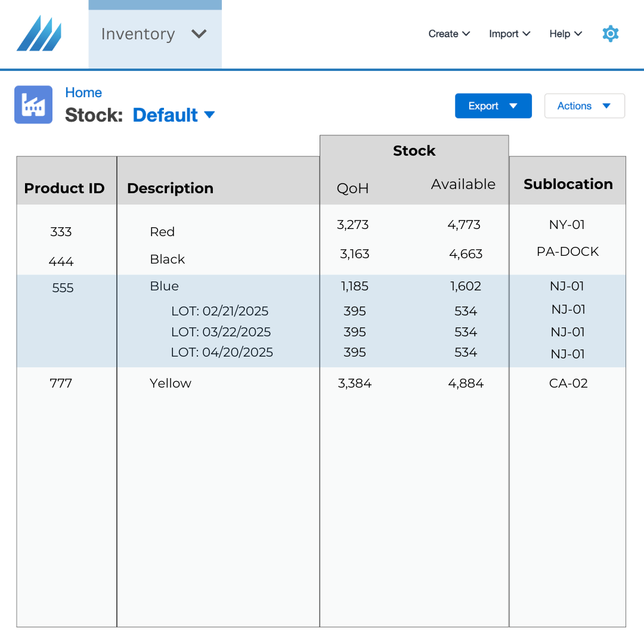Open the Help menu
Viewport: 644px width, 644px height.
tap(565, 34)
